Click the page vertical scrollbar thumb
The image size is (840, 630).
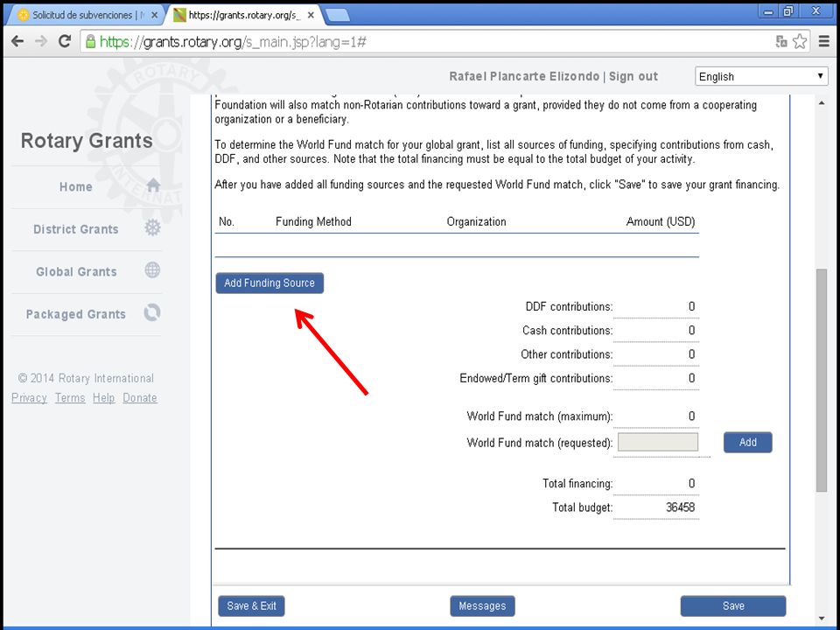click(x=822, y=380)
